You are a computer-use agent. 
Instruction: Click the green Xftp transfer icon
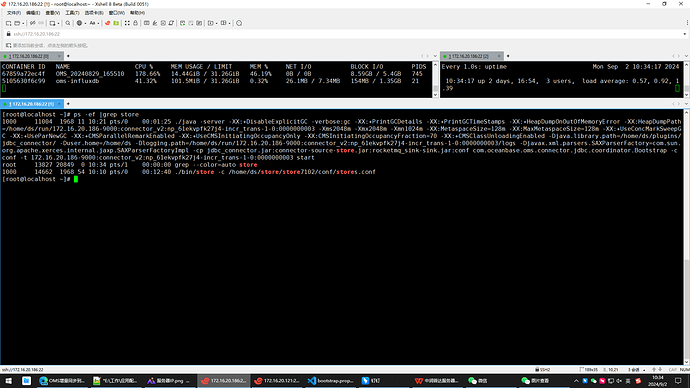tap(116, 23)
